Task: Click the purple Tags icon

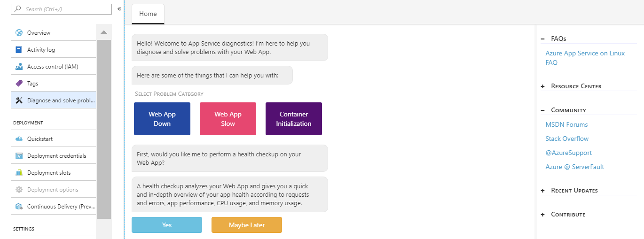Action: click(19, 84)
